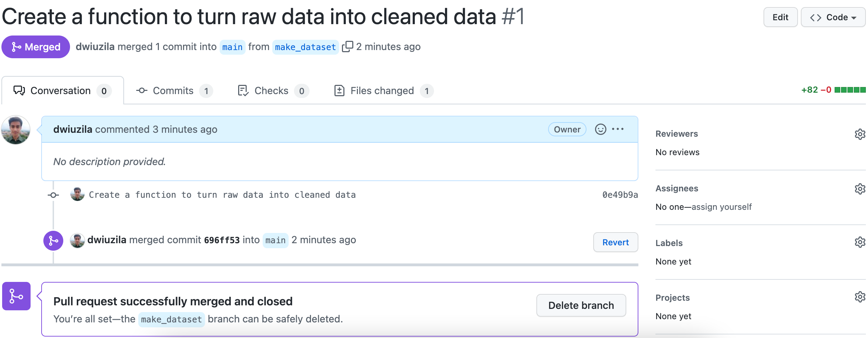Click the Delete branch button
The width and height of the screenshot is (868, 338).
coord(581,305)
